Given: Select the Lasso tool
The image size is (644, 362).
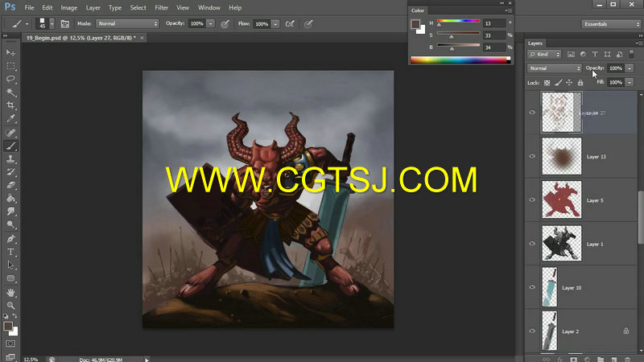Looking at the screenshot, I should pos(10,79).
